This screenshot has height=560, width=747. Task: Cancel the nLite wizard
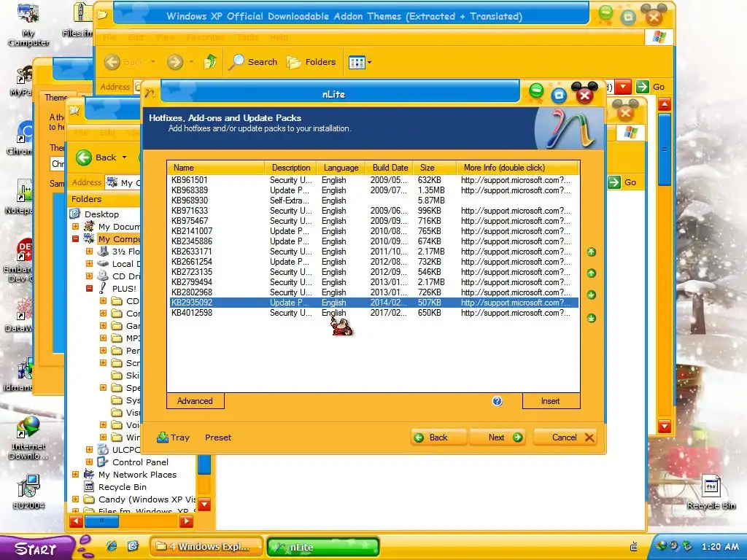565,437
